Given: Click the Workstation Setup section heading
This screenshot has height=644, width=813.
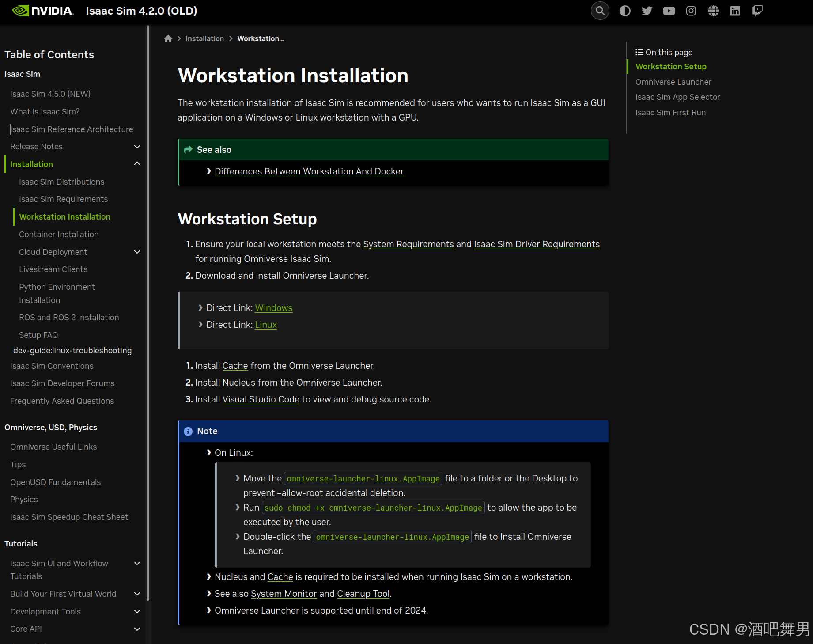Looking at the screenshot, I should (247, 219).
